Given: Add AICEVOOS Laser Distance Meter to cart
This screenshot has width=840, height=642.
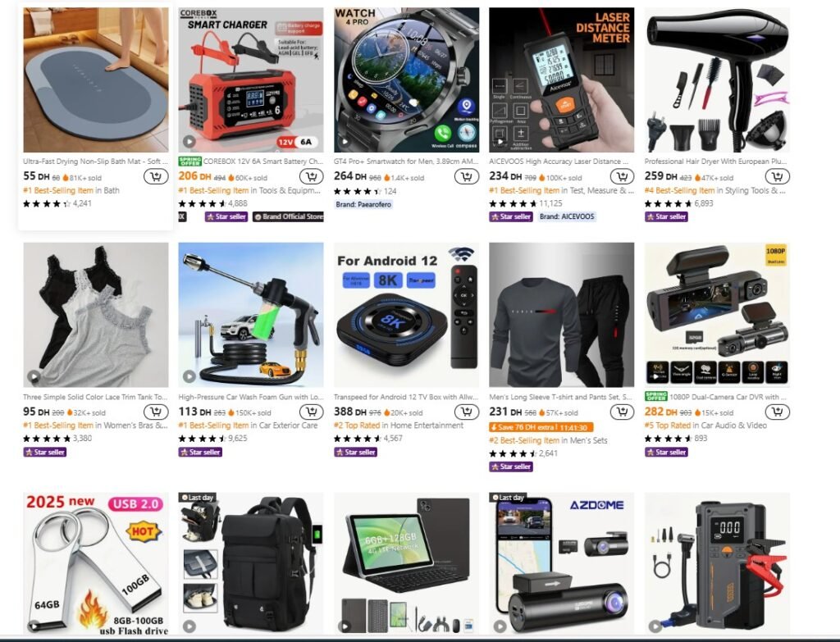Looking at the screenshot, I should pos(622,176).
